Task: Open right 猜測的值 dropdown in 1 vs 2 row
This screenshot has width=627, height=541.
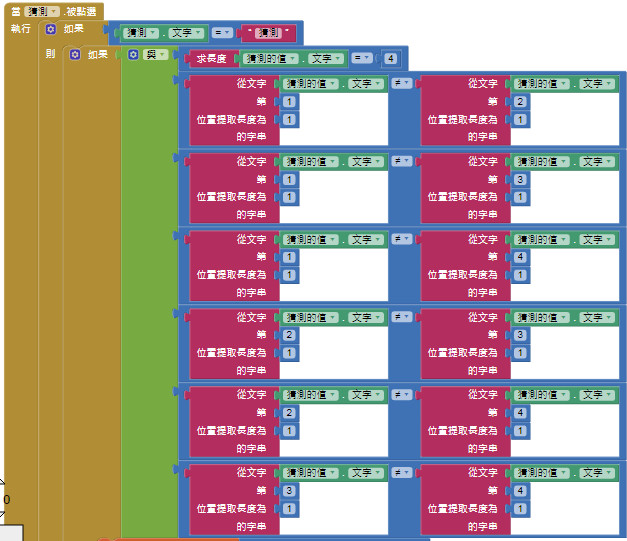Action: tap(542, 84)
